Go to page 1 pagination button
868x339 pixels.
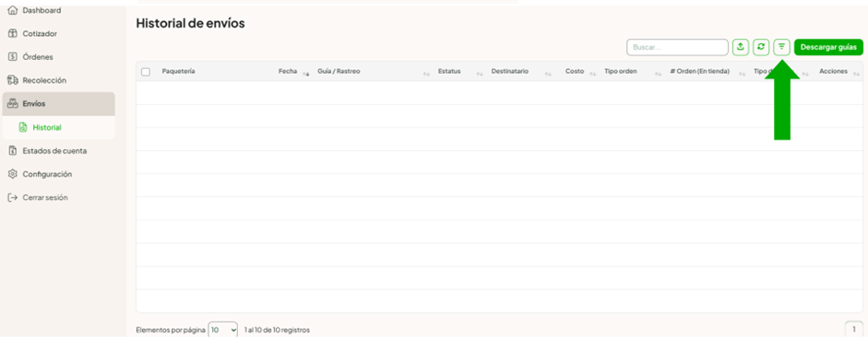854,330
